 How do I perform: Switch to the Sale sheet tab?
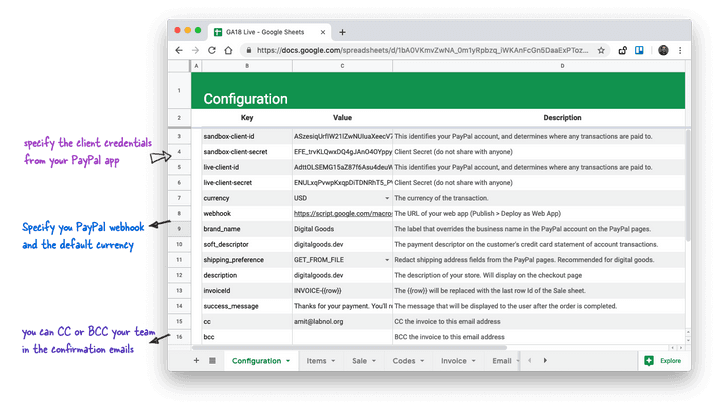[x=359, y=361]
